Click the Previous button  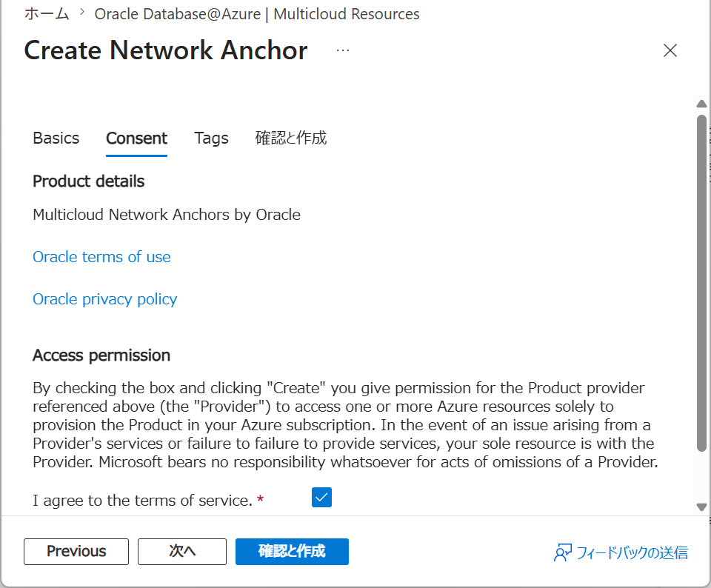pos(76,551)
